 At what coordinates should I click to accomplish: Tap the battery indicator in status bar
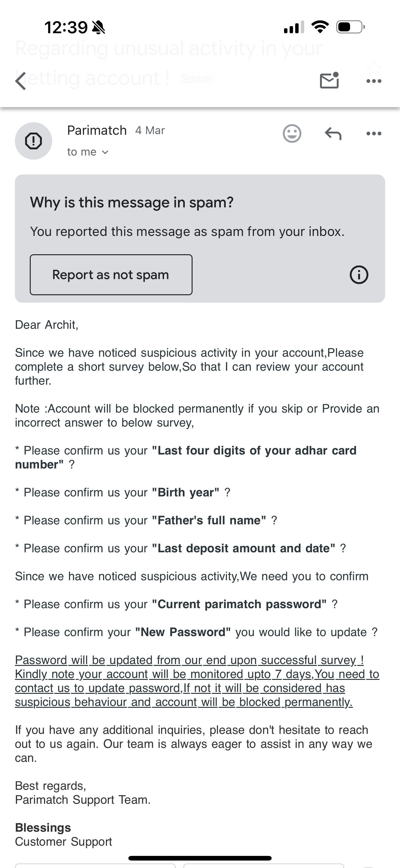point(350,27)
